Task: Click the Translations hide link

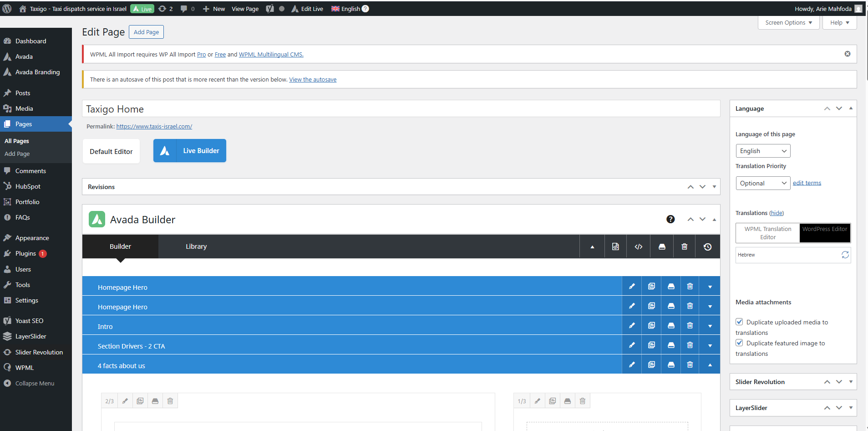Action: tap(777, 213)
